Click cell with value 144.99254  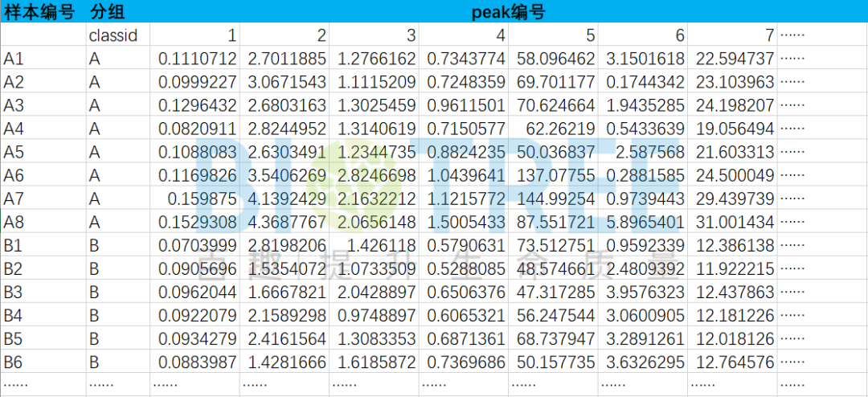point(555,199)
